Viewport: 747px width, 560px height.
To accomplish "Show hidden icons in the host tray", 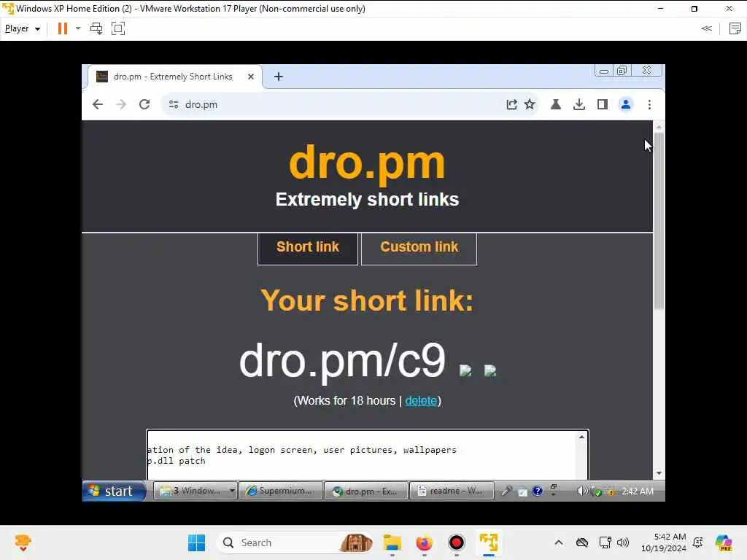I will pos(559,542).
